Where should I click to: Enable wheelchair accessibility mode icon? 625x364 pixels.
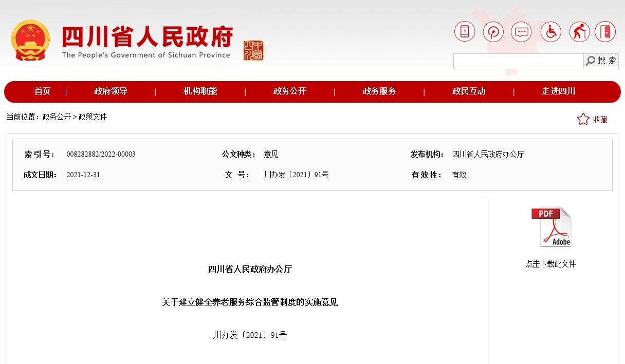point(551,32)
